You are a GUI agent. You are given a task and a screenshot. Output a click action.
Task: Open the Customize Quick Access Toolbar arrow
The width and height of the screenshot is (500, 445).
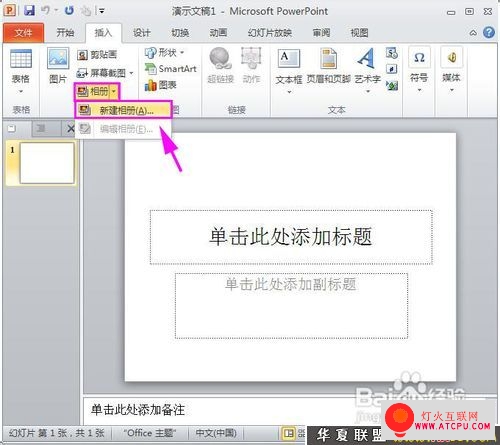102,11
